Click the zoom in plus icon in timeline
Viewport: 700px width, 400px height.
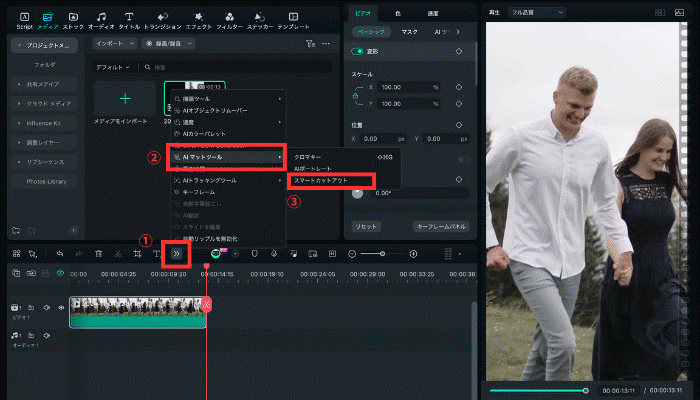[x=413, y=254]
